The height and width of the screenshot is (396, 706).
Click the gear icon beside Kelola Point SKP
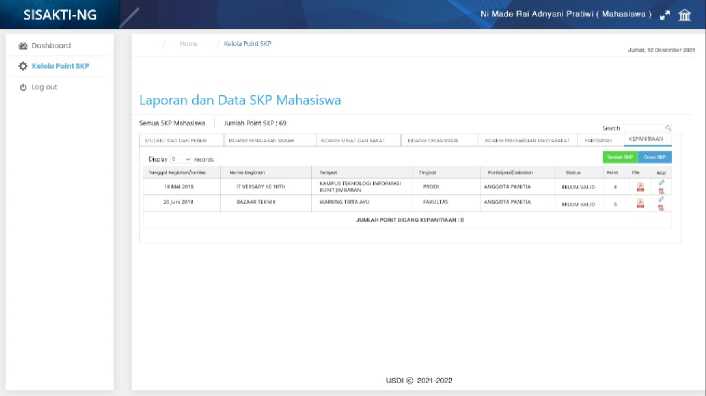23,66
